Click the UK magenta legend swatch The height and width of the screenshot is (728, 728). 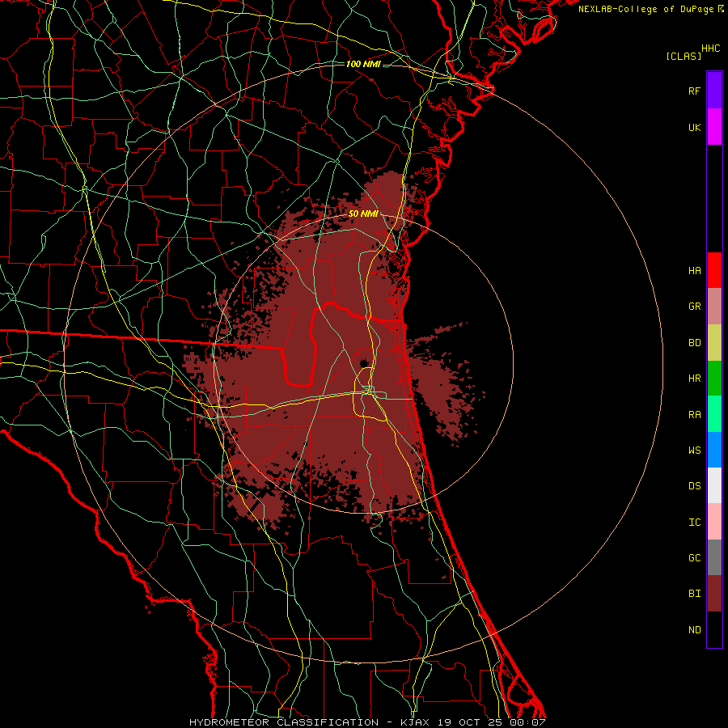coord(714,127)
